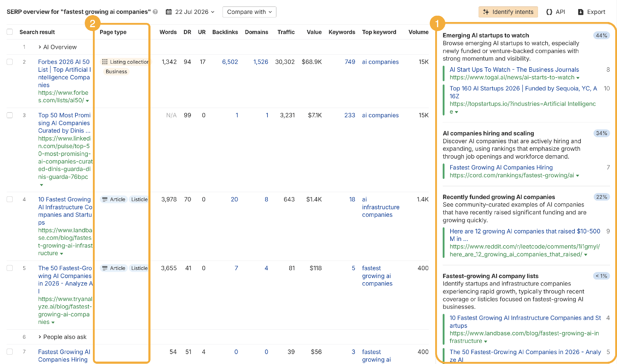
Task: Click the Listicle tag in the Landbase row
Action: pyautogui.click(x=139, y=199)
